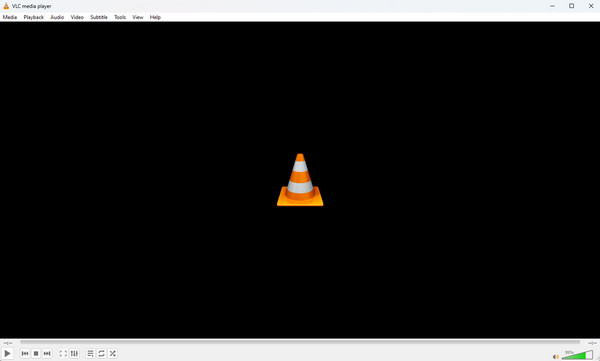The height and width of the screenshot is (361, 600).
Task: Toggle random shuffle playback
Action: (112, 353)
